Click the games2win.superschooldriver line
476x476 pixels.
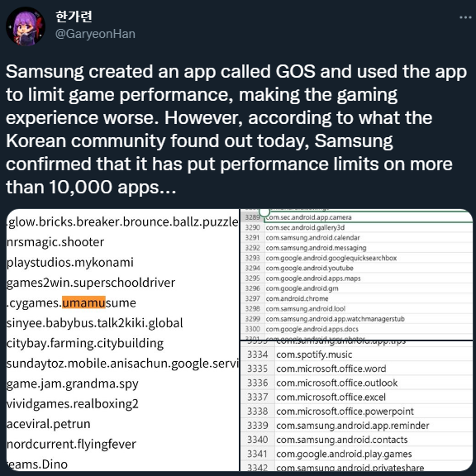[91, 283]
